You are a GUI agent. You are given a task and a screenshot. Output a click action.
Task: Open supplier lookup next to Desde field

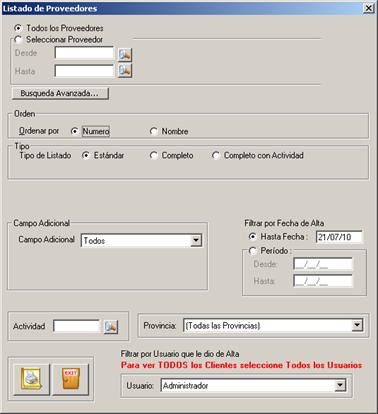coord(125,54)
